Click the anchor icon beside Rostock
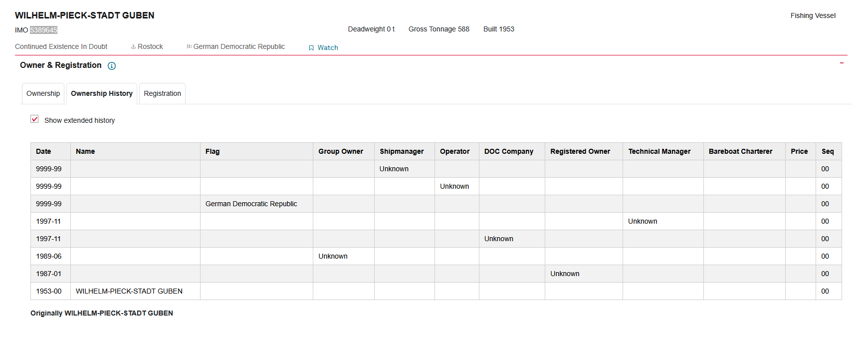Screen dimensions: 868x342 (133, 46)
